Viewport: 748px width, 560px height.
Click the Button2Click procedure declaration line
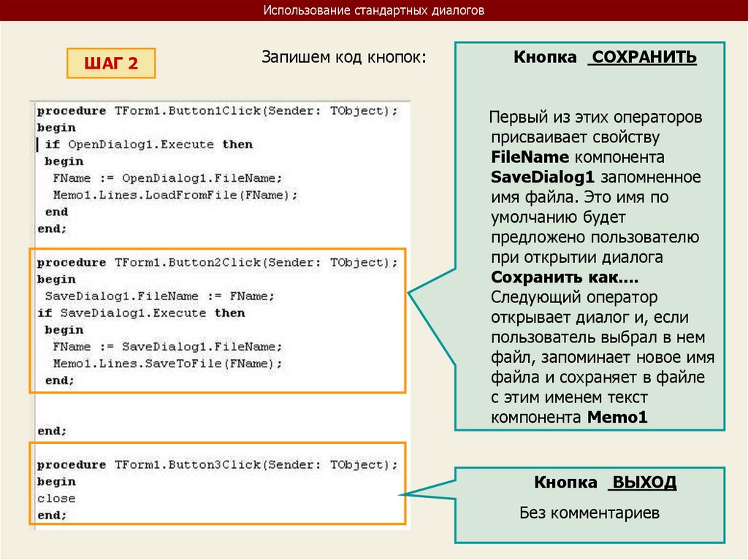point(217,262)
